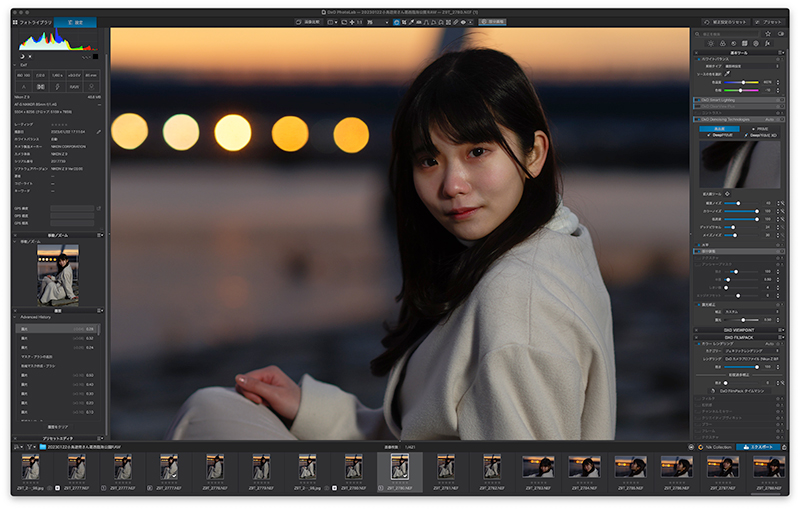This screenshot has height=509, width=800.
Task: Select the fx Effects palette icon
Action: pos(767,44)
